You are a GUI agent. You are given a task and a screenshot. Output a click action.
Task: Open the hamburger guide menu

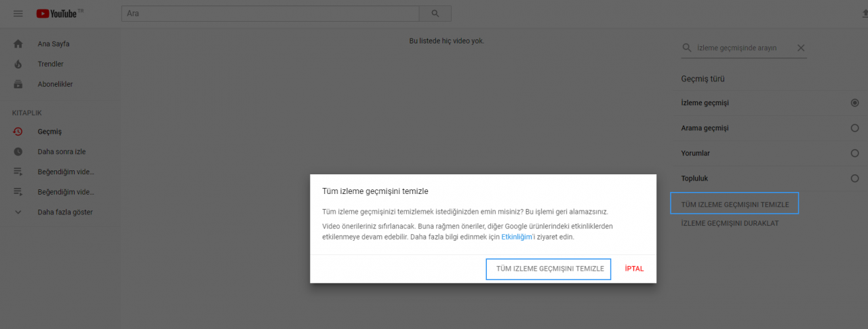pos(18,14)
